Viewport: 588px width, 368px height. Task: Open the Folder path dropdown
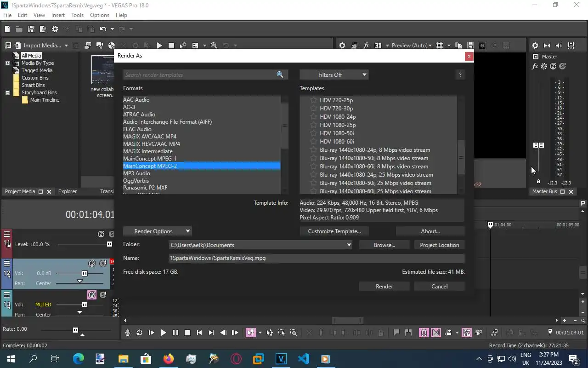[x=349, y=245]
